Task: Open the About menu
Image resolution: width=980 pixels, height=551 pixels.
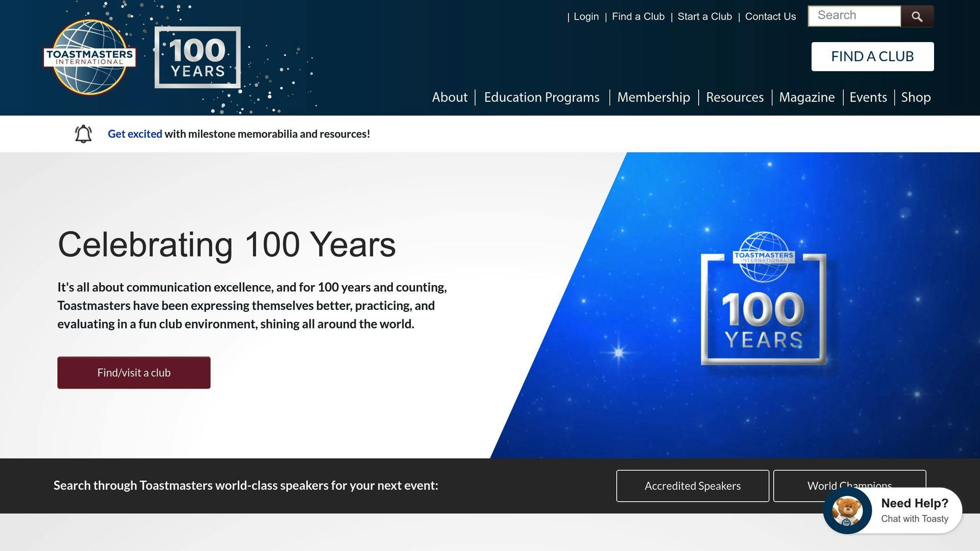Action: pos(450,97)
